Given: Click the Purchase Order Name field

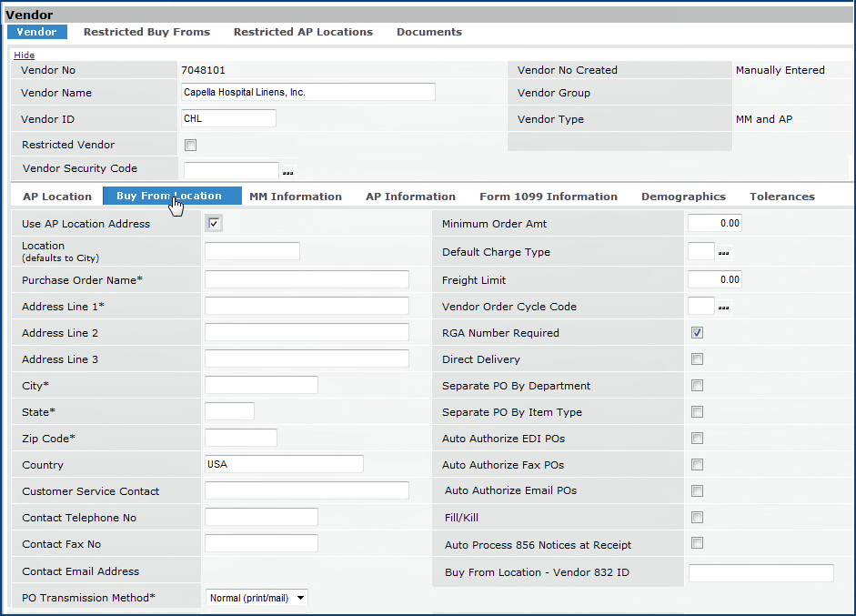Looking at the screenshot, I should (x=307, y=279).
